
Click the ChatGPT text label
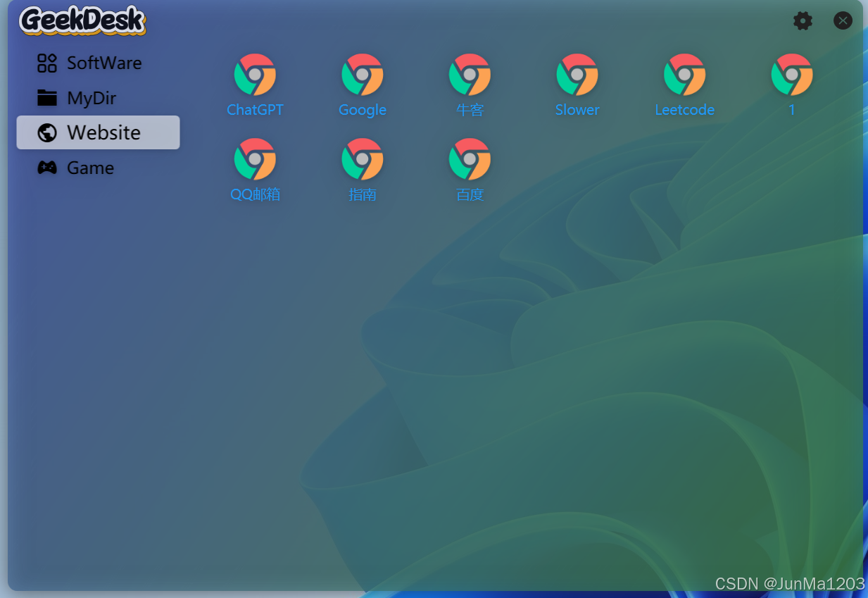click(255, 110)
